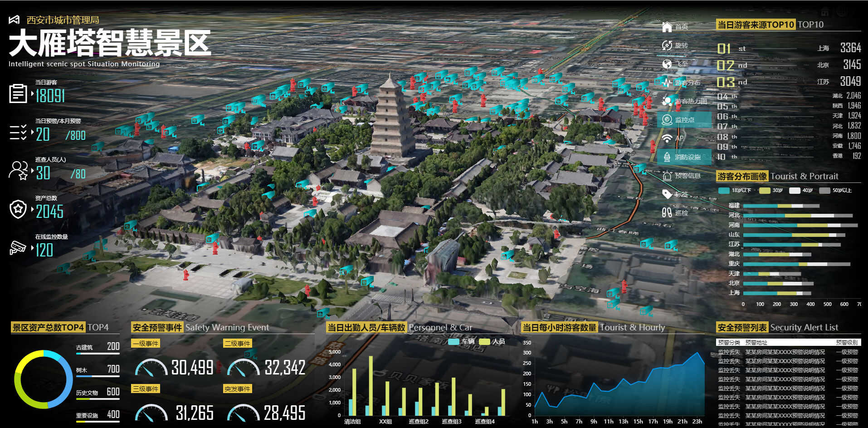Select the 飞至 globe icon
868x428 pixels.
point(667,64)
